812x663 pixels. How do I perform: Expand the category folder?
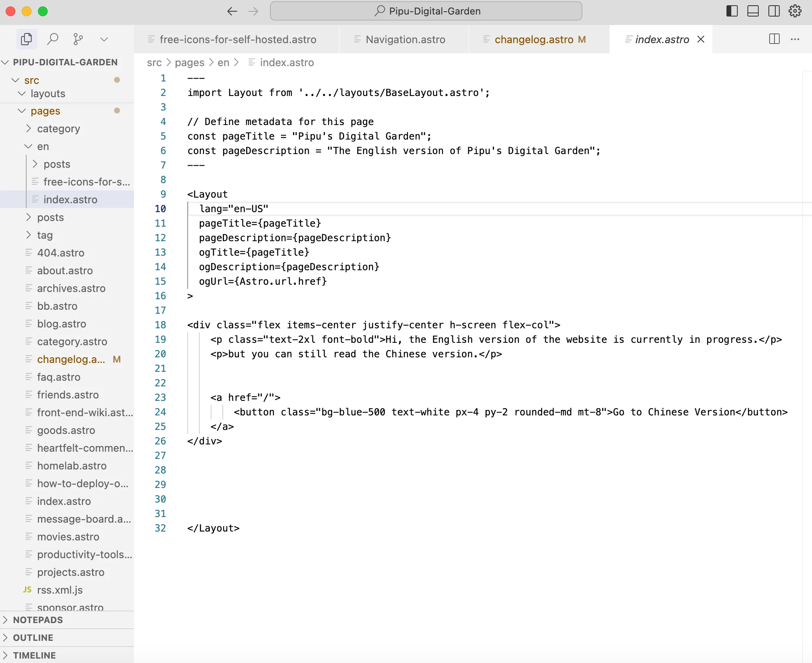[x=67, y=129]
